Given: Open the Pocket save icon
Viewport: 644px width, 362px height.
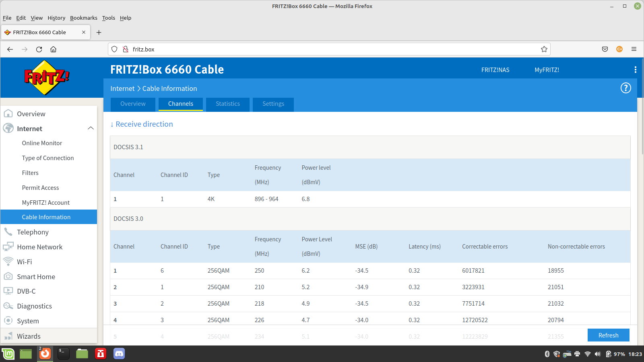Looking at the screenshot, I should 605,49.
